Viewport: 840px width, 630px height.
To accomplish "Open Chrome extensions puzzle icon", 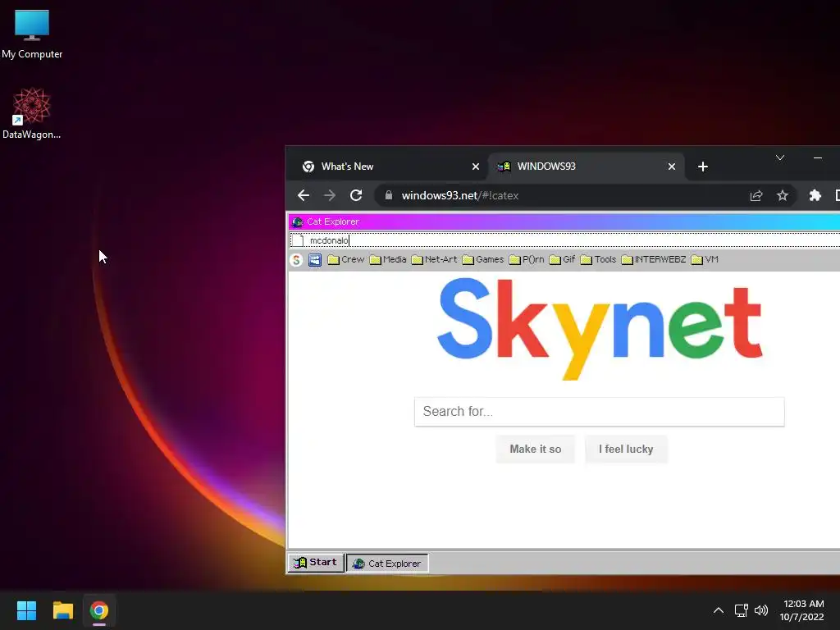I will pos(815,195).
